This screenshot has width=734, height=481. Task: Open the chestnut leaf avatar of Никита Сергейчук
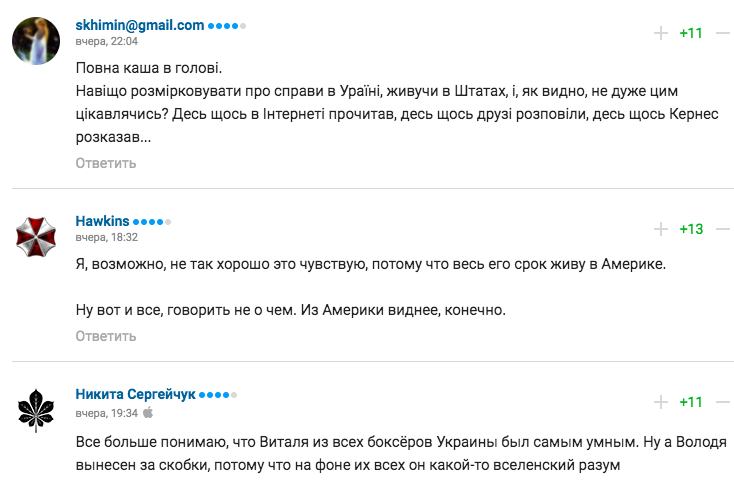[x=36, y=410]
